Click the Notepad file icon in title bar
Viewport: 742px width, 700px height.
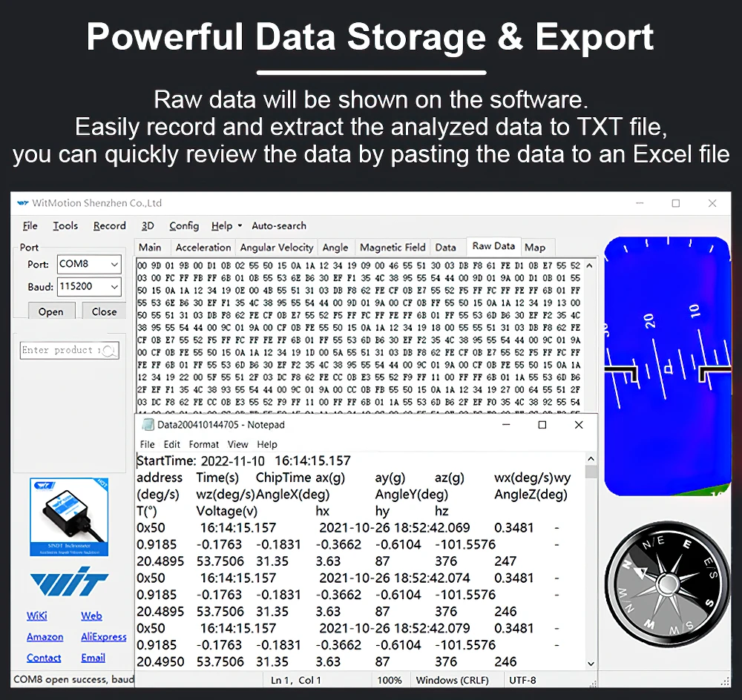click(148, 424)
